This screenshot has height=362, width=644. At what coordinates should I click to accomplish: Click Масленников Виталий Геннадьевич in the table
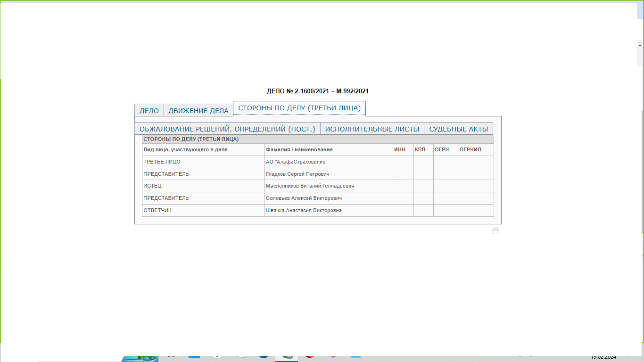309,186
